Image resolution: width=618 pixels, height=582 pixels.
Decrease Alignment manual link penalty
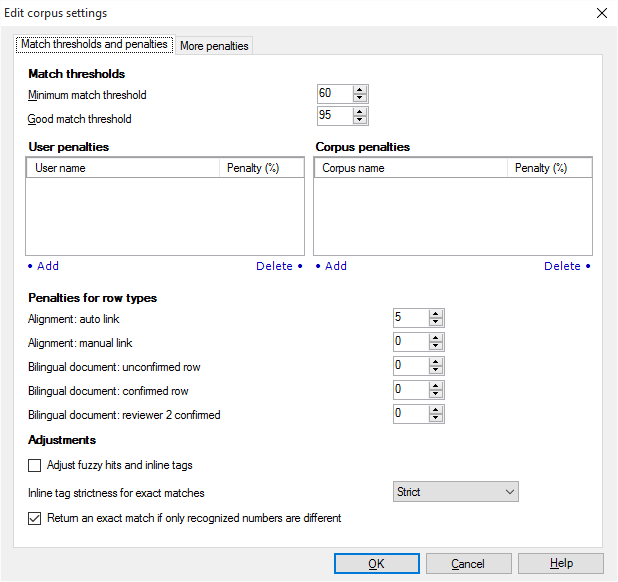435,347
